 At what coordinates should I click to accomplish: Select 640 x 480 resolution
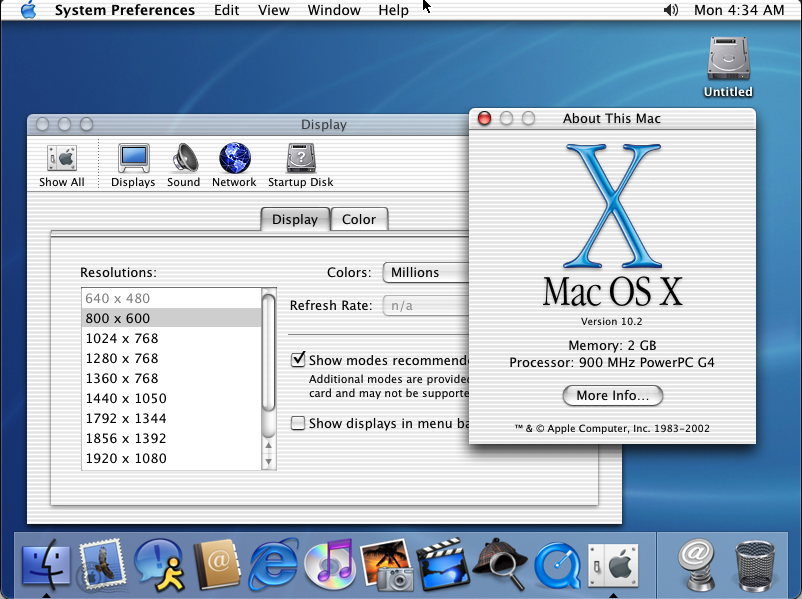pos(171,298)
